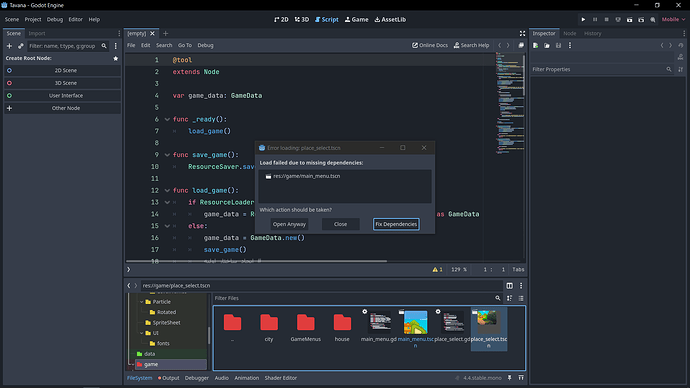This screenshot has height=388, width=690.
Task: Focus the scene node filter field
Action: point(68,46)
